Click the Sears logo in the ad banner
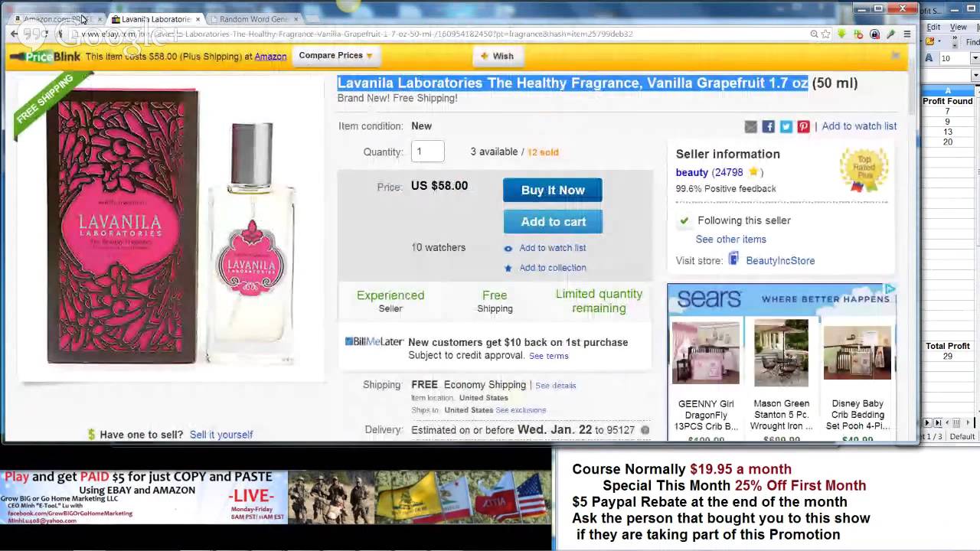This screenshot has height=551, width=980. point(709,298)
